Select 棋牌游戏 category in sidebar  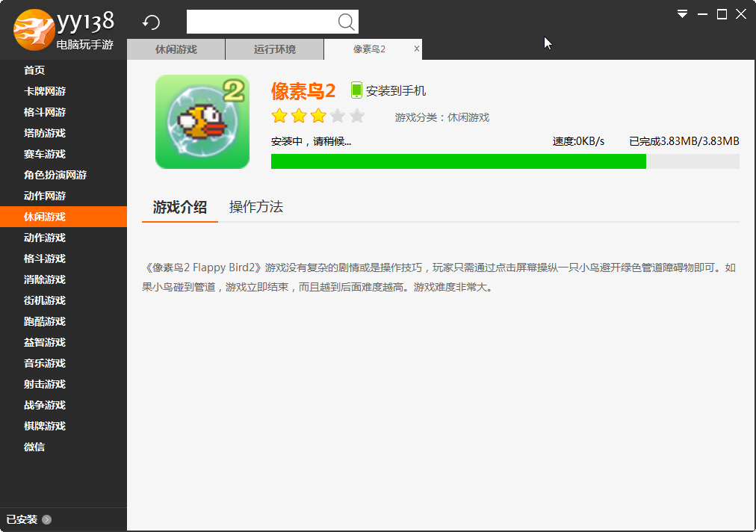coord(45,427)
